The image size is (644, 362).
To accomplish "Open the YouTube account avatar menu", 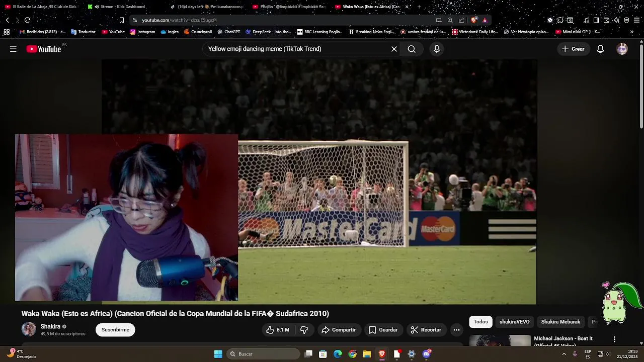I will point(622,49).
